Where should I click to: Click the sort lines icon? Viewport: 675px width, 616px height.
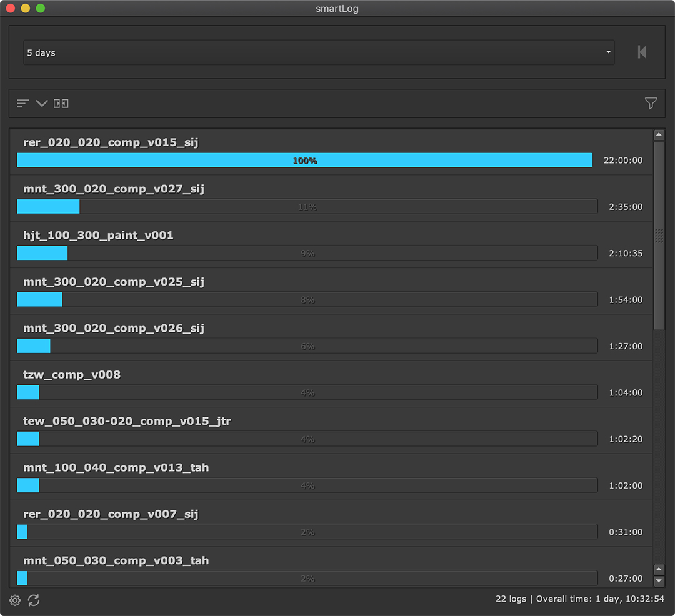[x=23, y=104]
